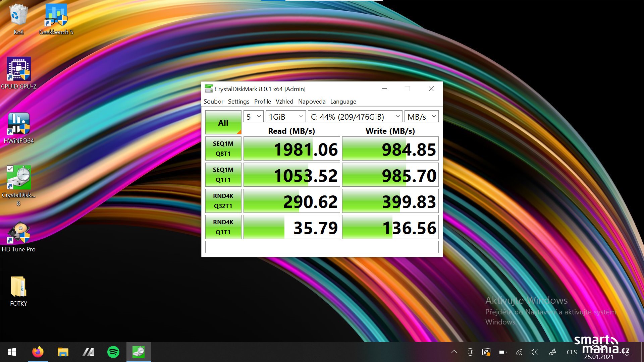Toggle checkbox on CrystalDisk desktop icon

pos(10,169)
